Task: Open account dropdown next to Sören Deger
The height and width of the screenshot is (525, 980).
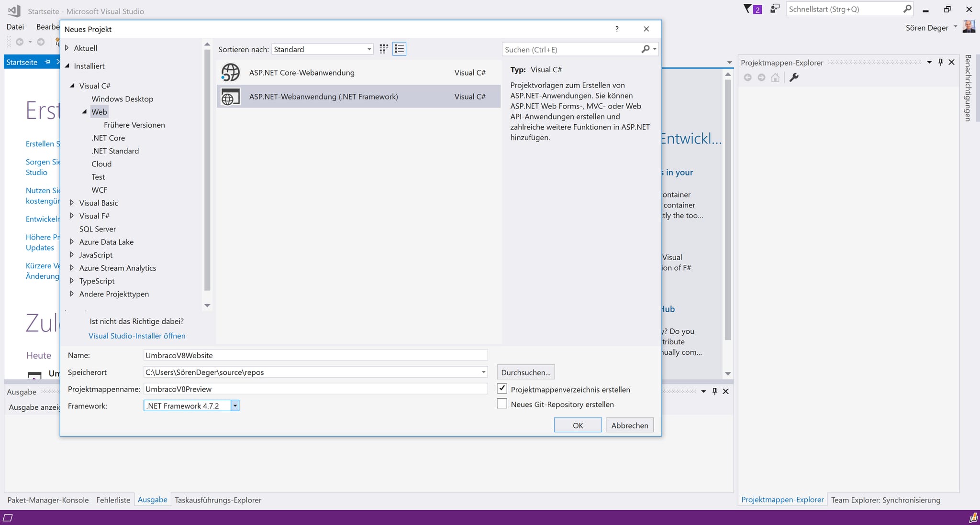Action: click(x=956, y=27)
